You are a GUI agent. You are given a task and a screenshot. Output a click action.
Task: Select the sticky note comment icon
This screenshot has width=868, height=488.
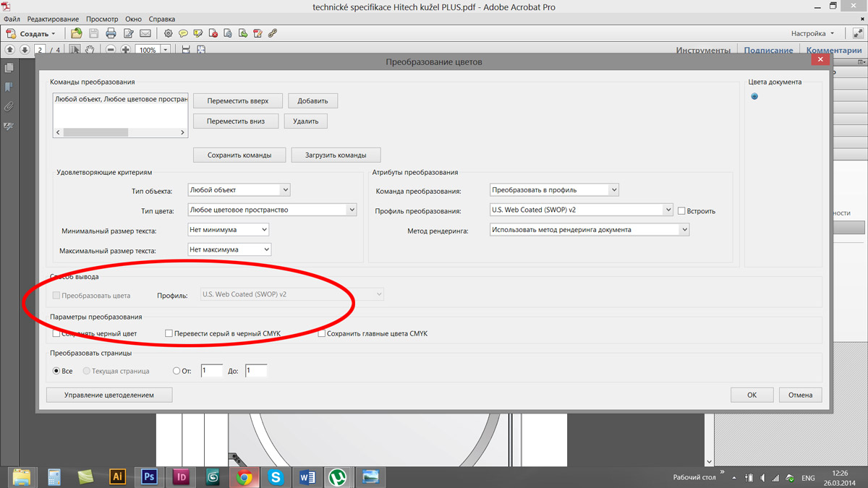click(x=184, y=33)
